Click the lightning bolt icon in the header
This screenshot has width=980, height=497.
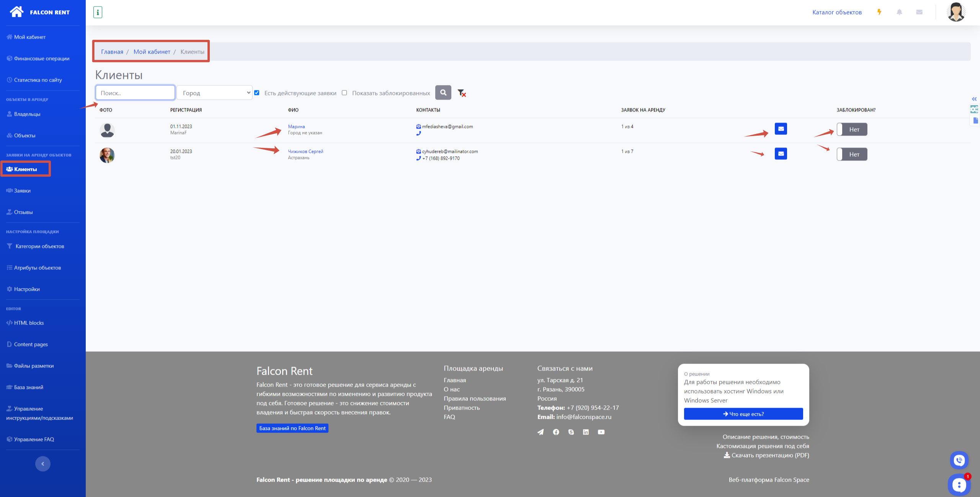pos(879,12)
